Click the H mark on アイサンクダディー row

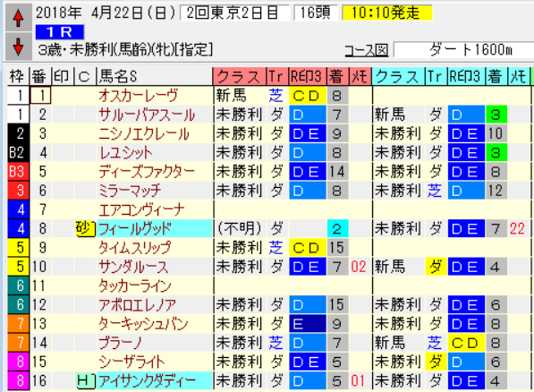(x=85, y=380)
